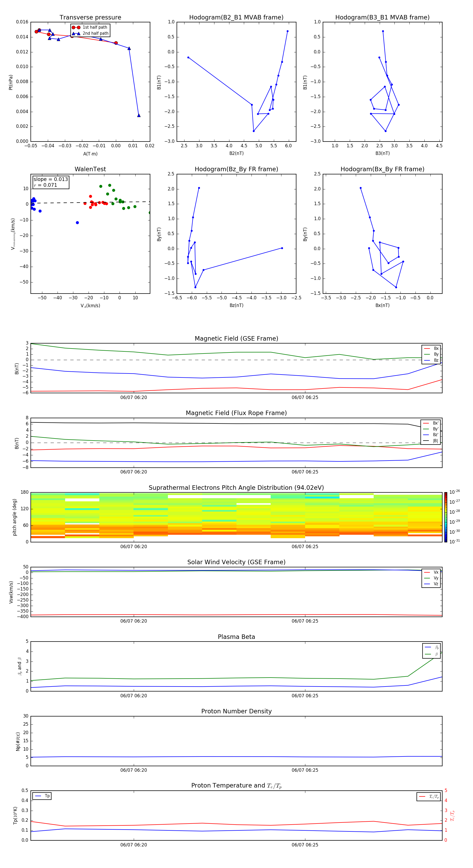
Task: Click the "B3(nT)" x-axis label
Action: 382,153
